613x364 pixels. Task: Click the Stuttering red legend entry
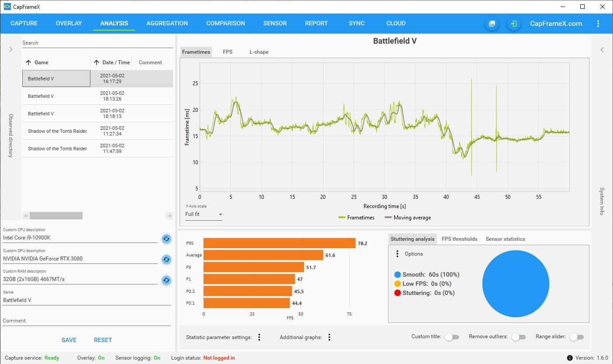click(x=424, y=293)
